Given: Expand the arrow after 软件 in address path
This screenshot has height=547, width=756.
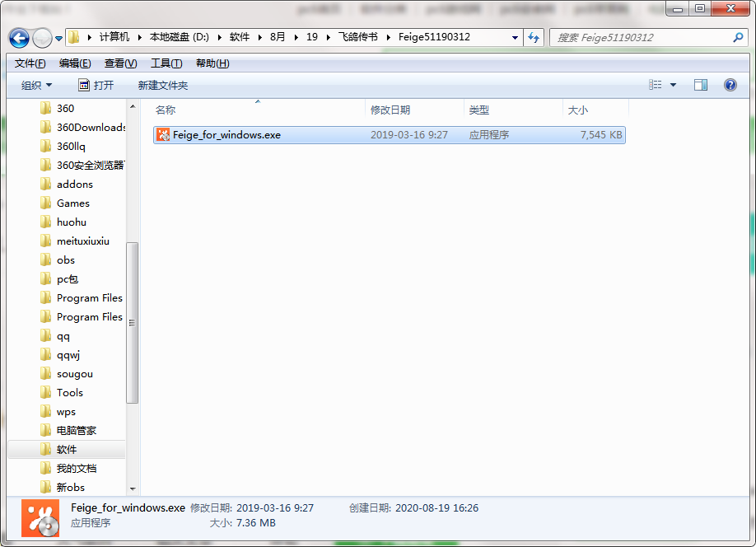Looking at the screenshot, I should click(260, 37).
